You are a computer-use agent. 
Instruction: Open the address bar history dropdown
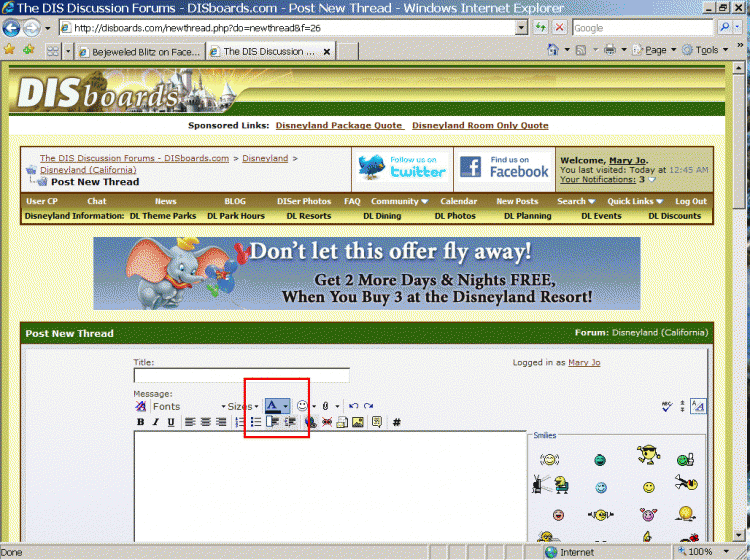click(x=522, y=28)
